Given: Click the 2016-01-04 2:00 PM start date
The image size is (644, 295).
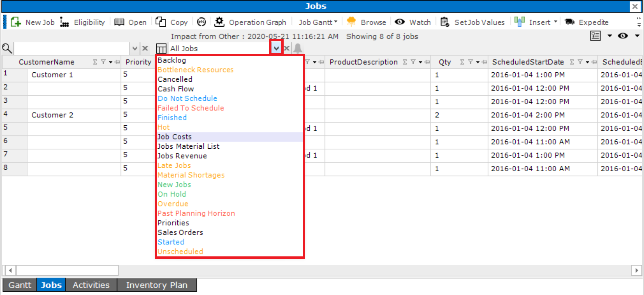Looking at the screenshot, I should 543,115.
